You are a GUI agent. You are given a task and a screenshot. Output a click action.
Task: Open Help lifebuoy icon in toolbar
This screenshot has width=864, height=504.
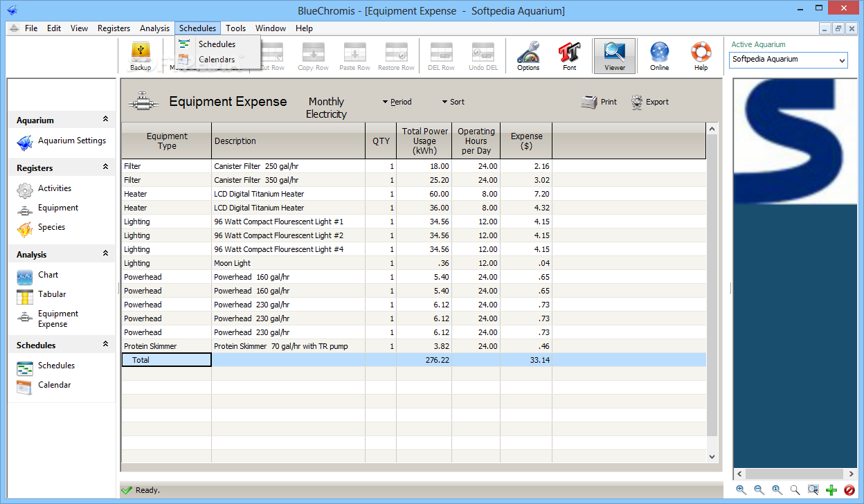coord(701,56)
